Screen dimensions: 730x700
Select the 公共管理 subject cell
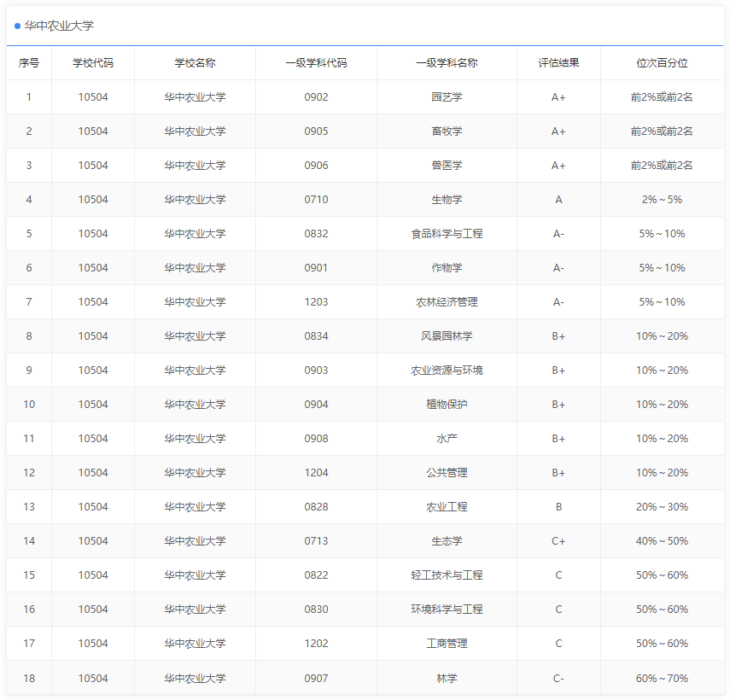pos(447,472)
